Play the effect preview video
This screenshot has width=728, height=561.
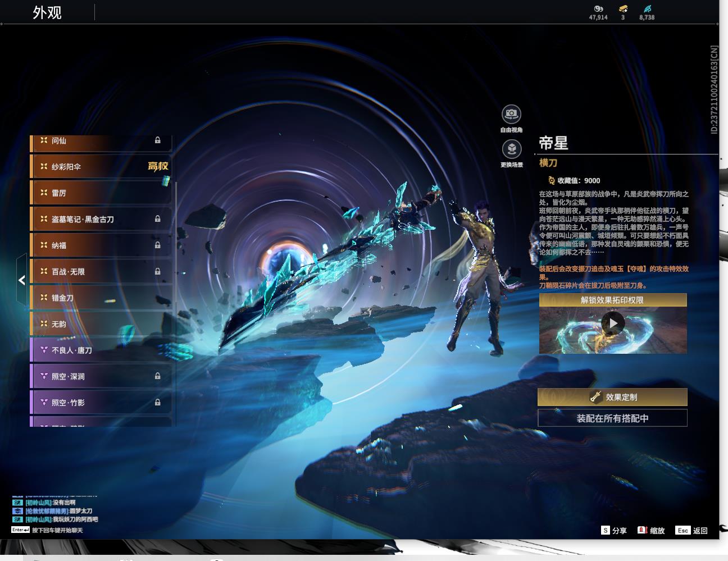pos(613,323)
